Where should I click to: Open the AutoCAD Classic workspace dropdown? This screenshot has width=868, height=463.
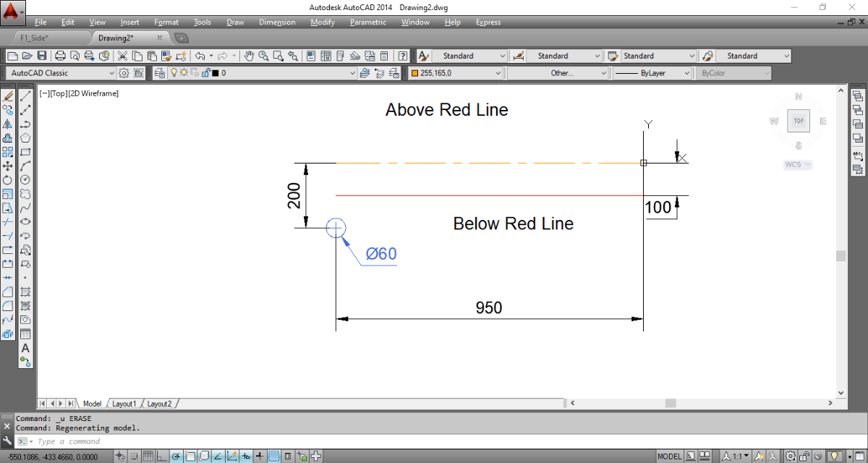pos(61,73)
